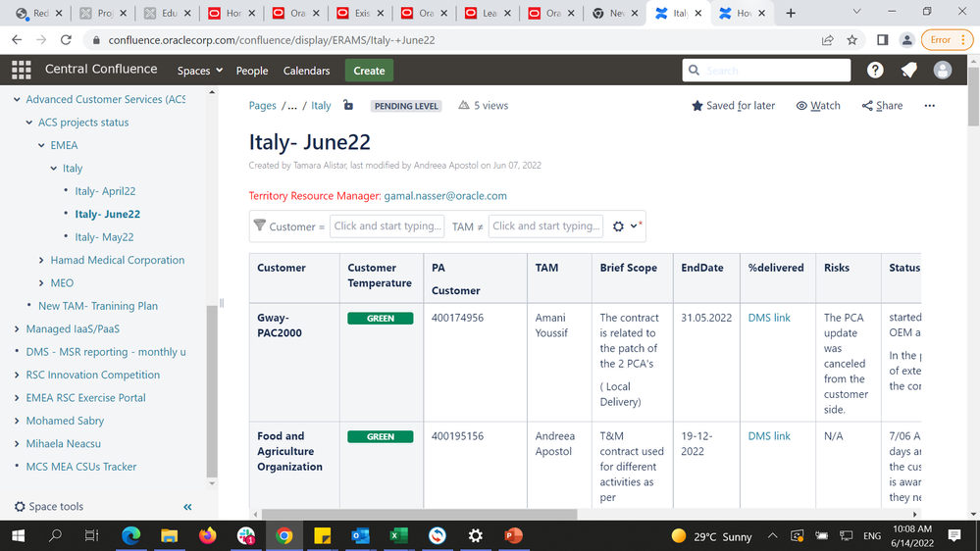Click the Watch eye button
Image resolution: width=980 pixels, height=551 pixels.
coord(818,106)
